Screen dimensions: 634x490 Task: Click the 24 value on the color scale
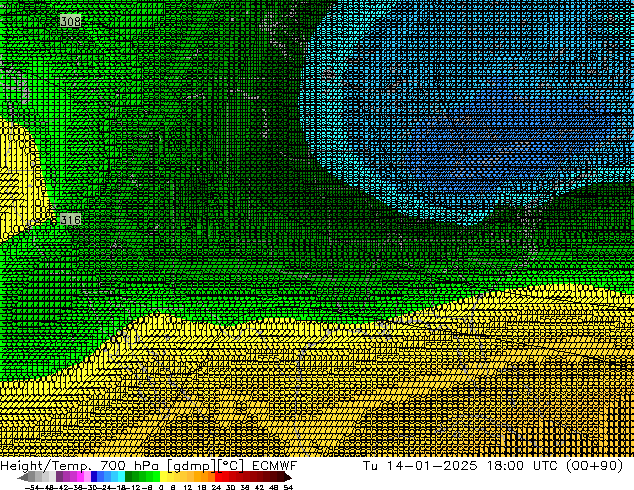point(216,487)
